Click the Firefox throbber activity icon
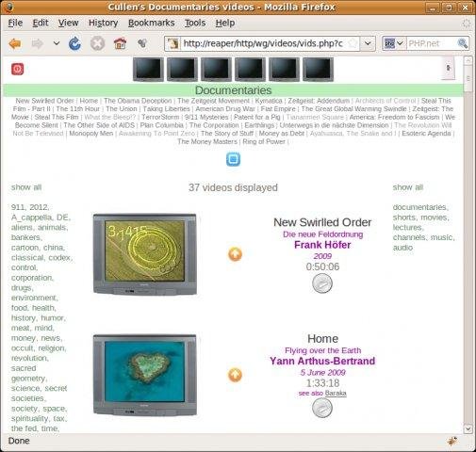This screenshot has height=452, width=476. [x=466, y=23]
